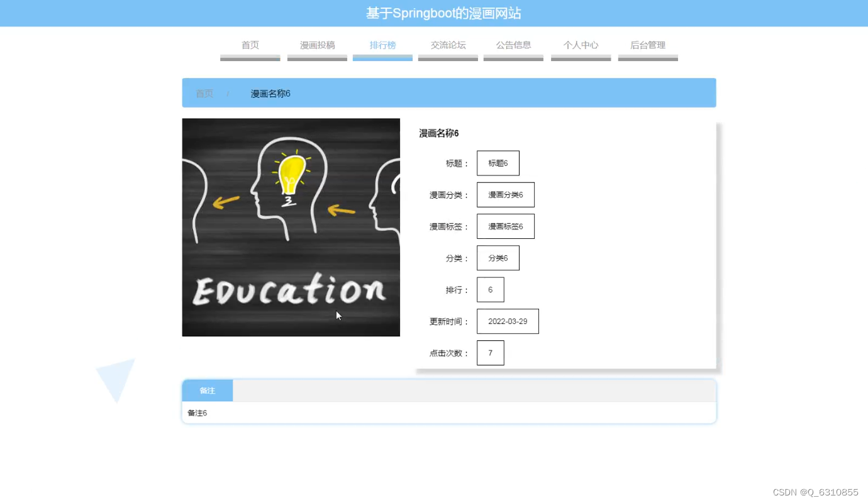Click the 排行： field label
Screen dimensions: 868x503
point(458,290)
